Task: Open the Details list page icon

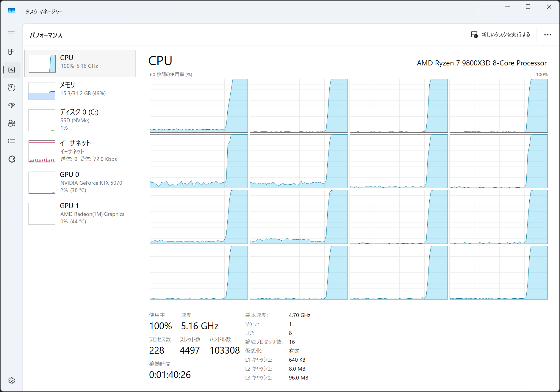Action: (x=11, y=141)
